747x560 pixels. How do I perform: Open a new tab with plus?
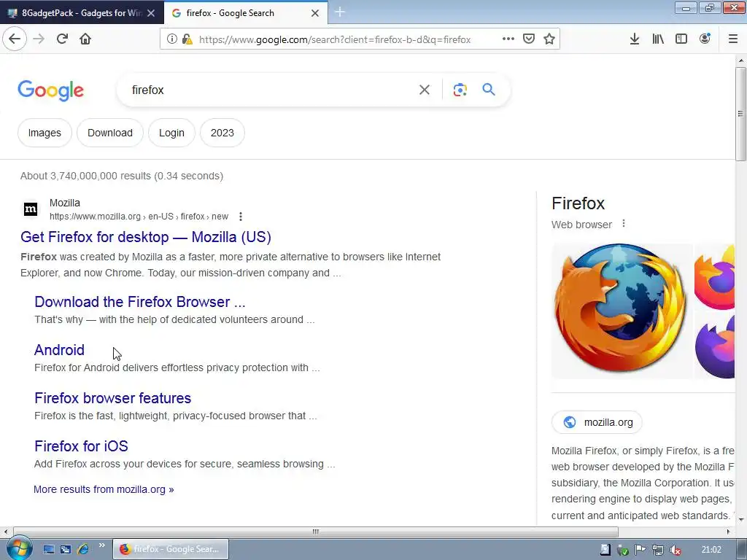click(340, 12)
